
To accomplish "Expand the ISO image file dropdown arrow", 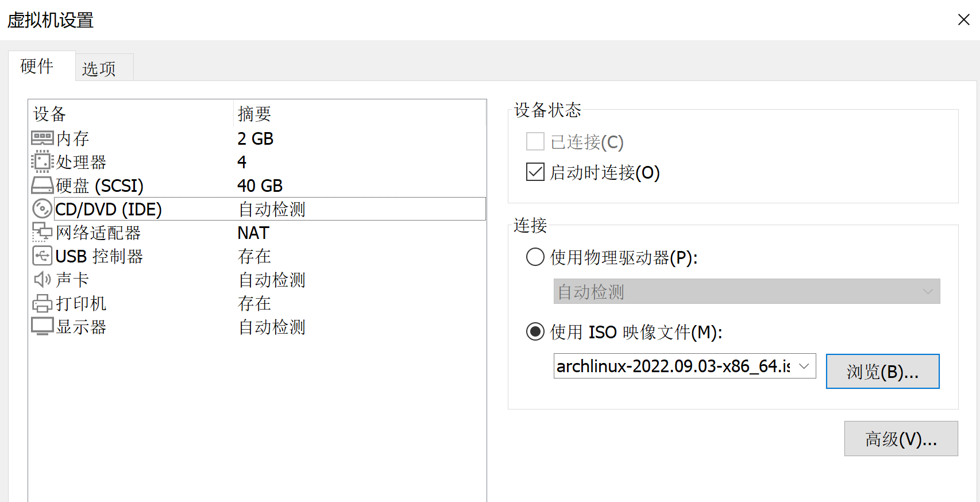I will point(804,366).
